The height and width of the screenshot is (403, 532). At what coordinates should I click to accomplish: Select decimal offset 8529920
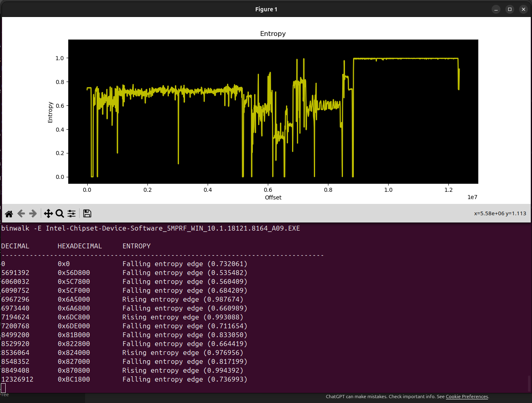[x=15, y=344]
